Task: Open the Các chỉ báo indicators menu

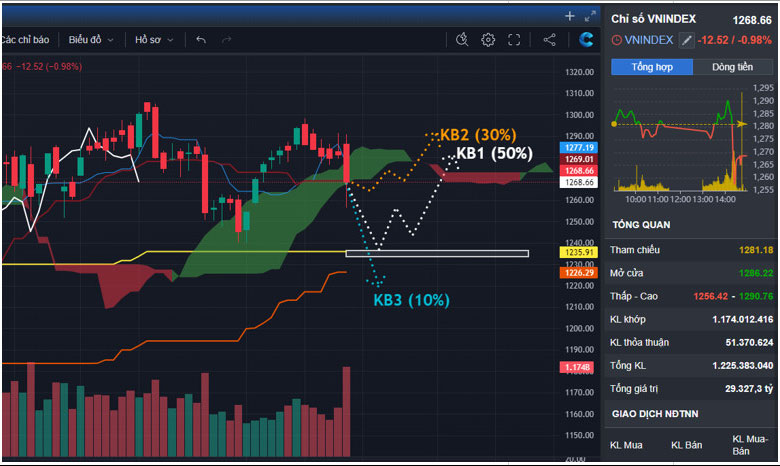Action: (25, 40)
